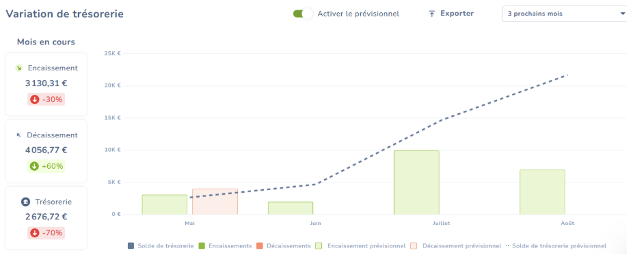Click the green arrow icon next to +60%
This screenshot has height=268, width=644.
(x=34, y=166)
